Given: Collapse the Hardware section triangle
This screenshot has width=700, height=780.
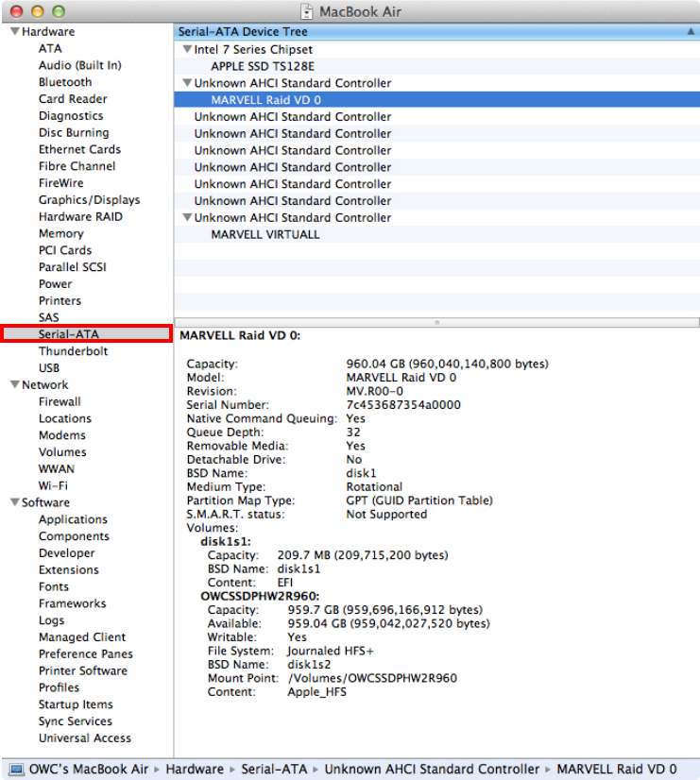Looking at the screenshot, I should (15, 31).
